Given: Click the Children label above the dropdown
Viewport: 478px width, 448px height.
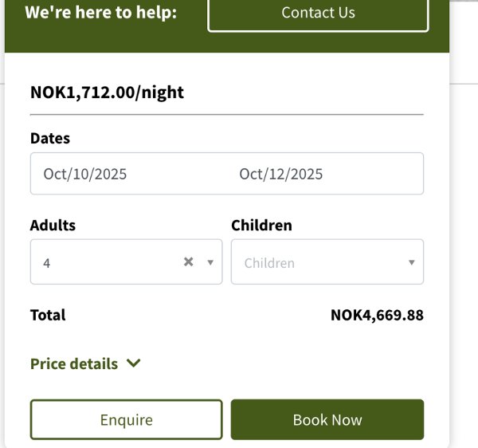Looking at the screenshot, I should click(261, 225).
